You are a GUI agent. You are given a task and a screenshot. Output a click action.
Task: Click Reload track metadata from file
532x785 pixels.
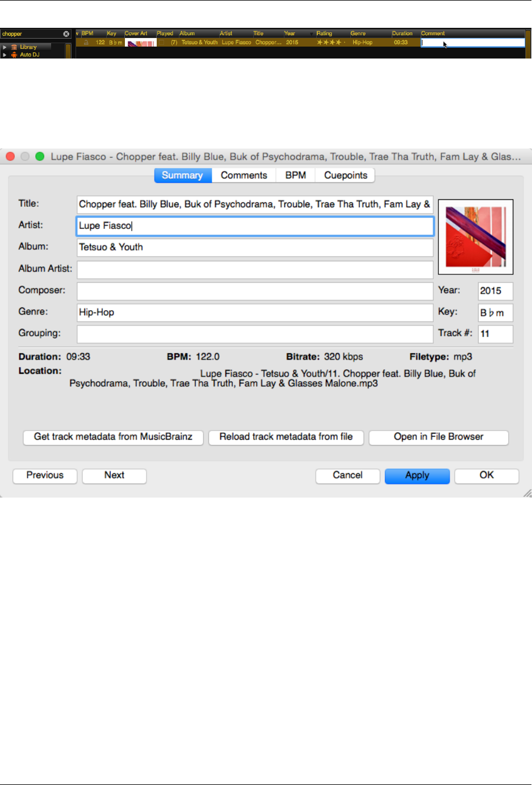(x=286, y=437)
